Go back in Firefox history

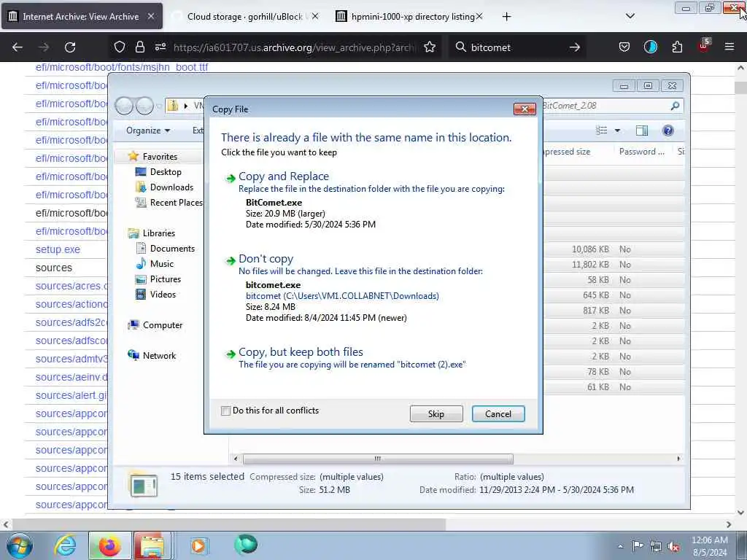click(18, 47)
